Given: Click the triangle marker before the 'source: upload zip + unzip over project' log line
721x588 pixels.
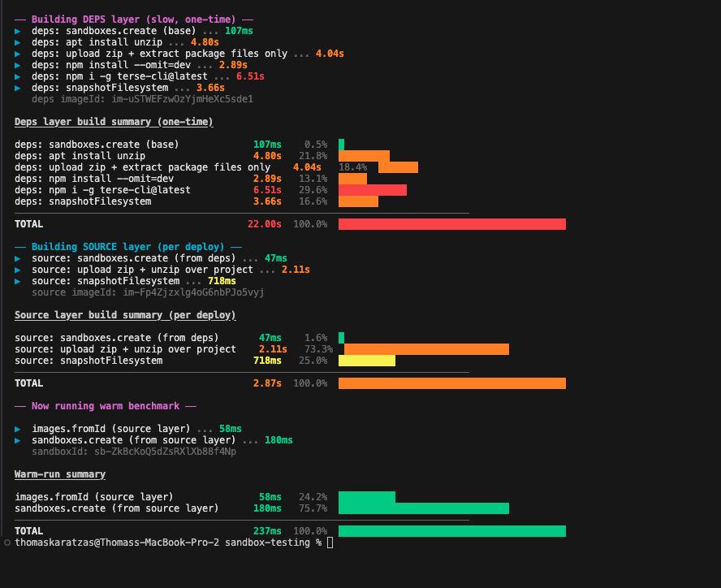Looking at the screenshot, I should [18, 270].
